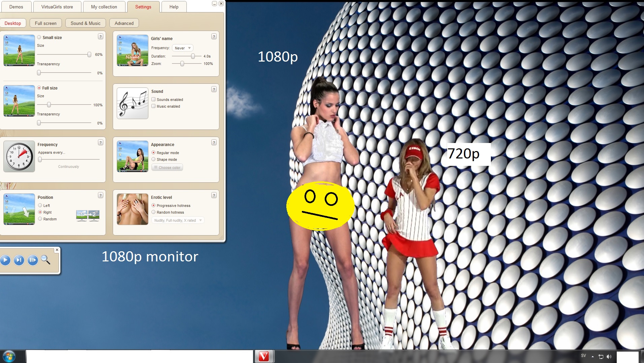Open the volume speaker tray icon
This screenshot has height=363, width=644.
[x=609, y=357]
